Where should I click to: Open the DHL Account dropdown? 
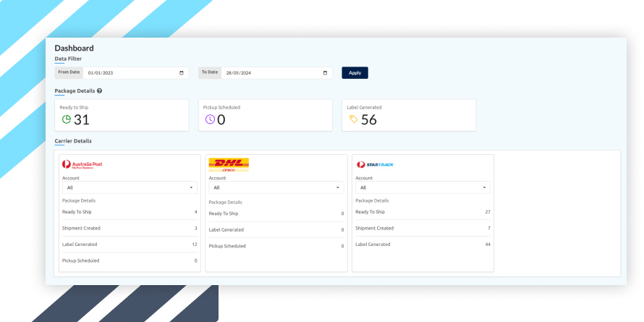pos(276,187)
